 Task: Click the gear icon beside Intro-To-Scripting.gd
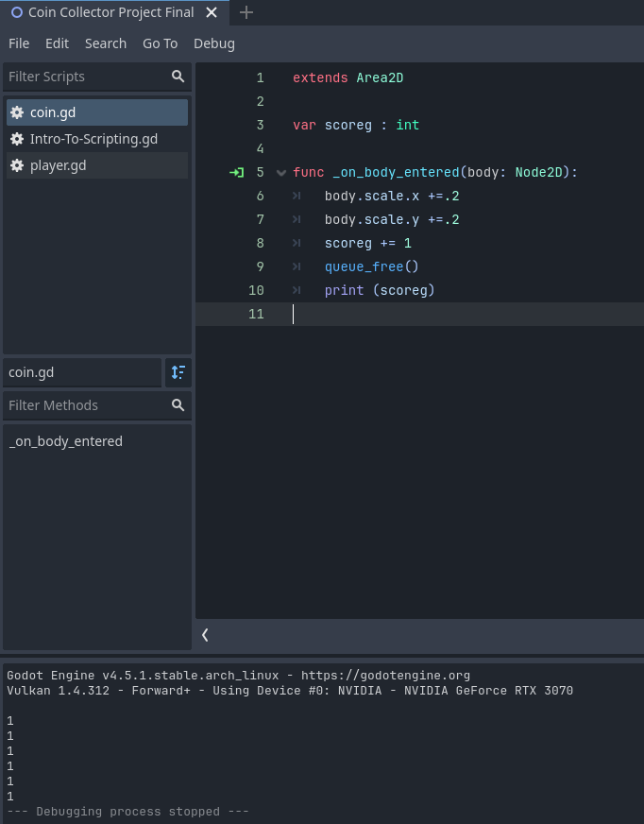pyautogui.click(x=17, y=139)
